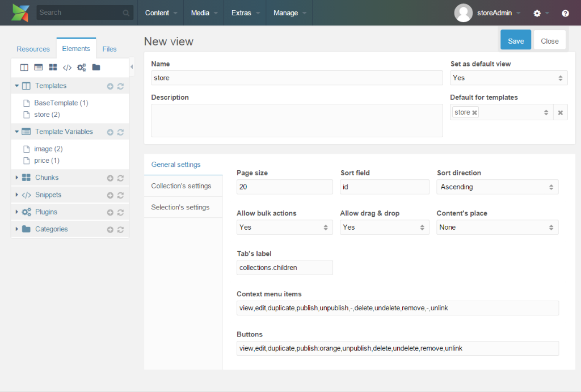Image resolution: width=581 pixels, height=392 pixels.
Task: Click the Sort field input
Action: click(x=385, y=187)
